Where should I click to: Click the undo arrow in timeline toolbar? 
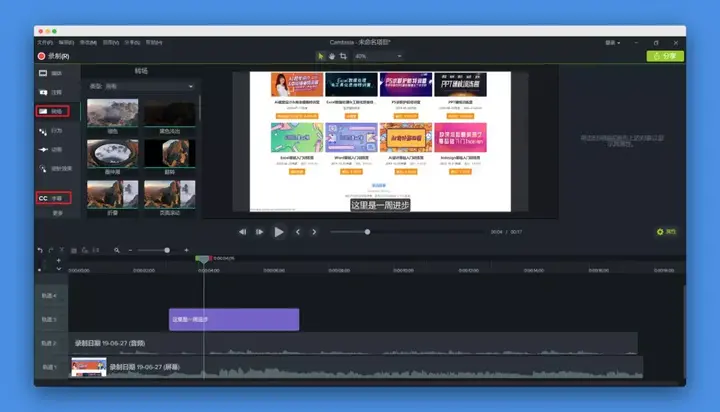pos(40,250)
